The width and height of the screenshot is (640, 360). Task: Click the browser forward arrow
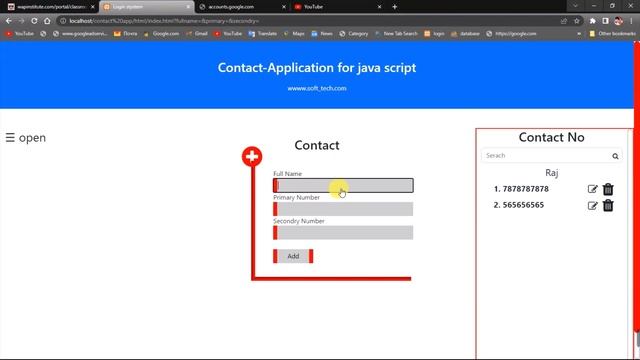pyautogui.click(x=21, y=21)
